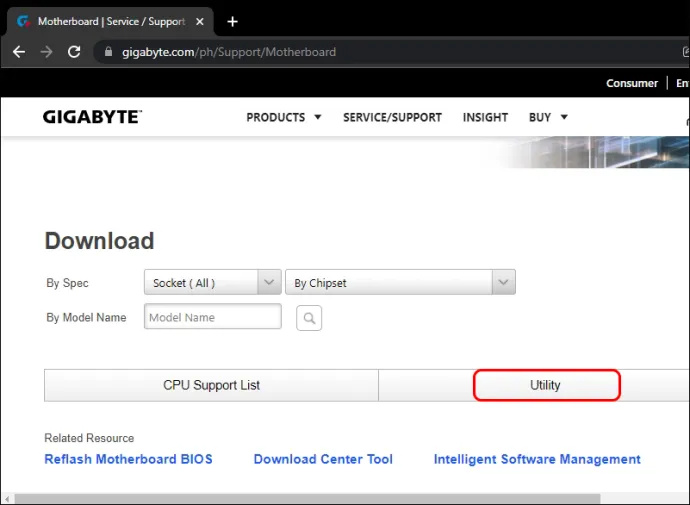690x505 pixels.
Task: Click the scrollbar left arrow
Action: [7, 499]
